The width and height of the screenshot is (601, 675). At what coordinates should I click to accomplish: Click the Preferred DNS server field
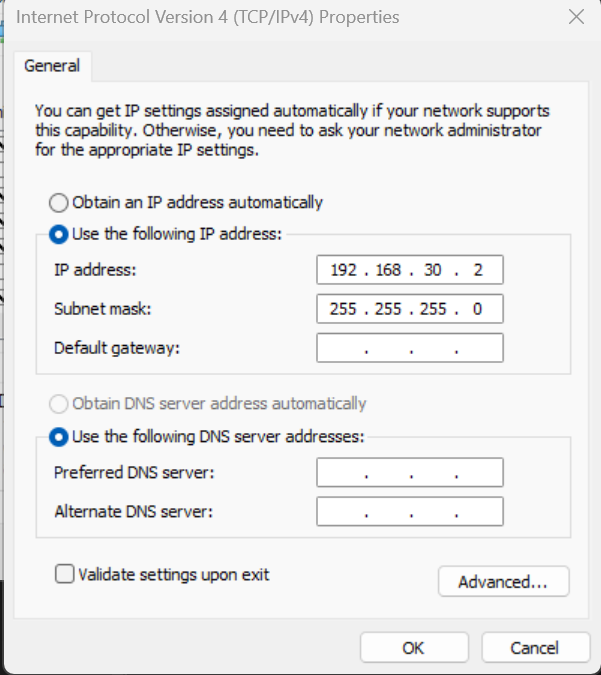tap(409, 473)
